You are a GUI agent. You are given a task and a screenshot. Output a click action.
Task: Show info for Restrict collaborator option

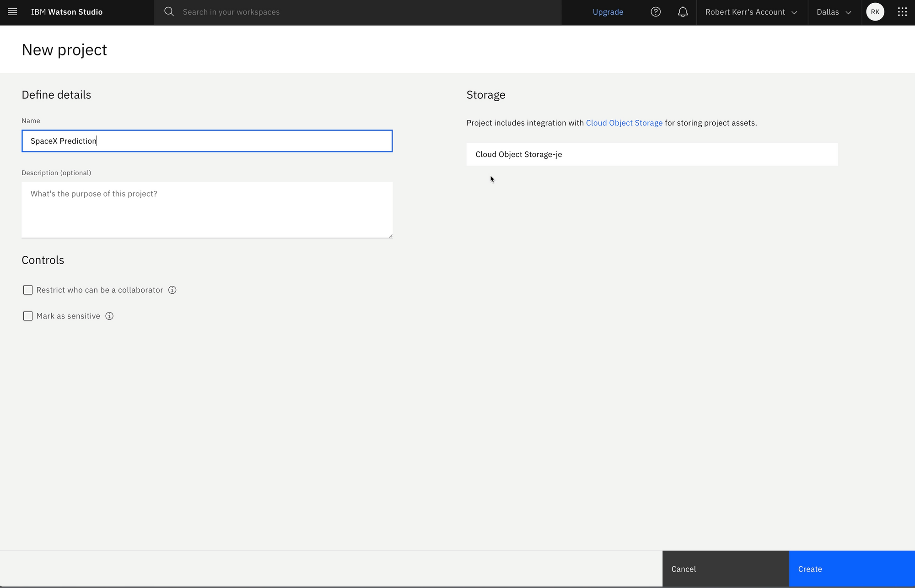[x=172, y=290]
